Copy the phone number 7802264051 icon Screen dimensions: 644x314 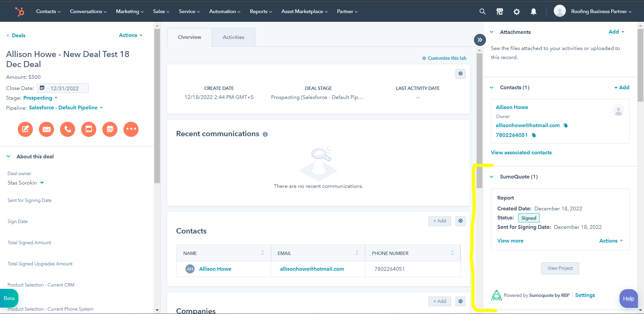click(534, 135)
